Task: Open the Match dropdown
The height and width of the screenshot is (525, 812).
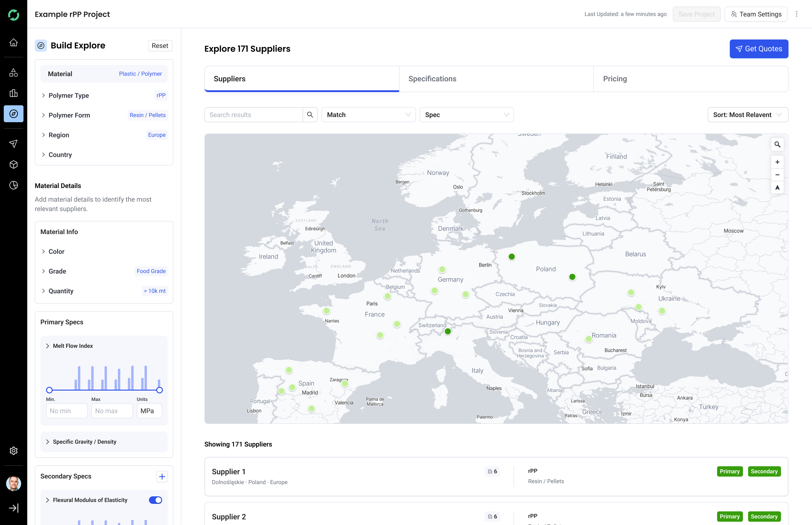Action: [368, 115]
